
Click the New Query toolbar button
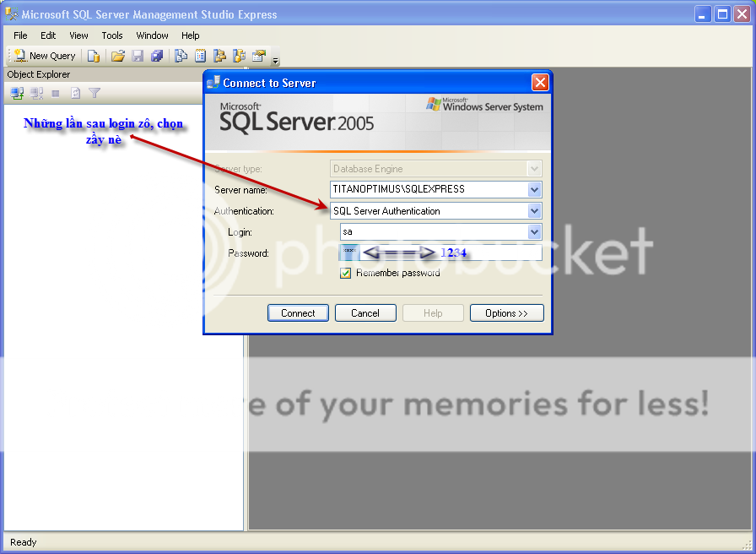(x=45, y=56)
